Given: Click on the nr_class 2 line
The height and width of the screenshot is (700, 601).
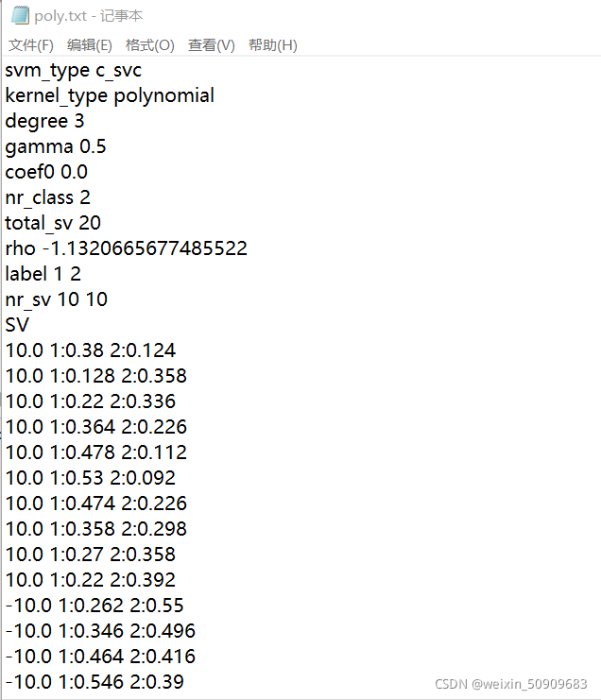Looking at the screenshot, I should [x=48, y=197].
